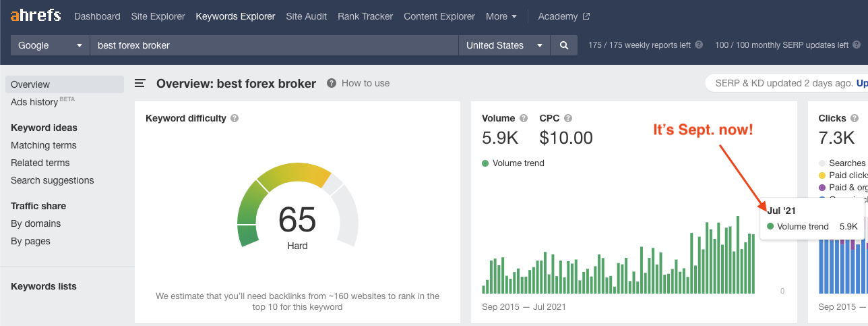The height and width of the screenshot is (326, 868).
Task: Click the How to use link
Action: point(366,83)
